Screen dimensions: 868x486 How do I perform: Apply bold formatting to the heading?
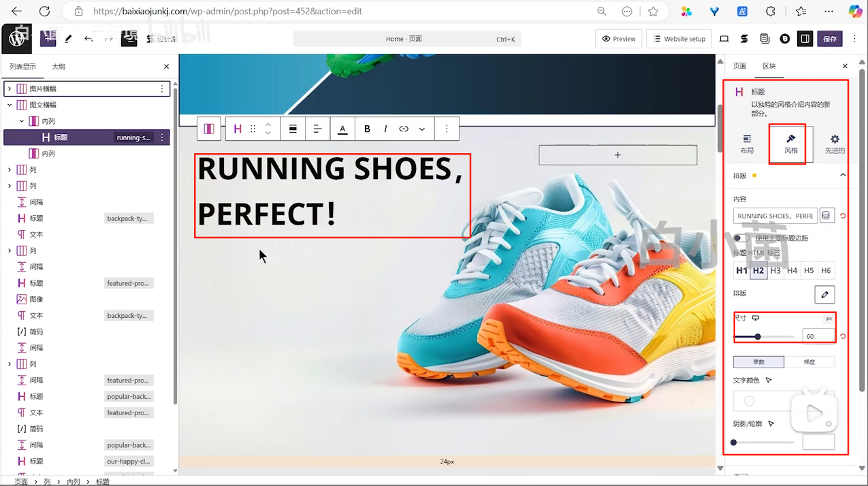(367, 129)
